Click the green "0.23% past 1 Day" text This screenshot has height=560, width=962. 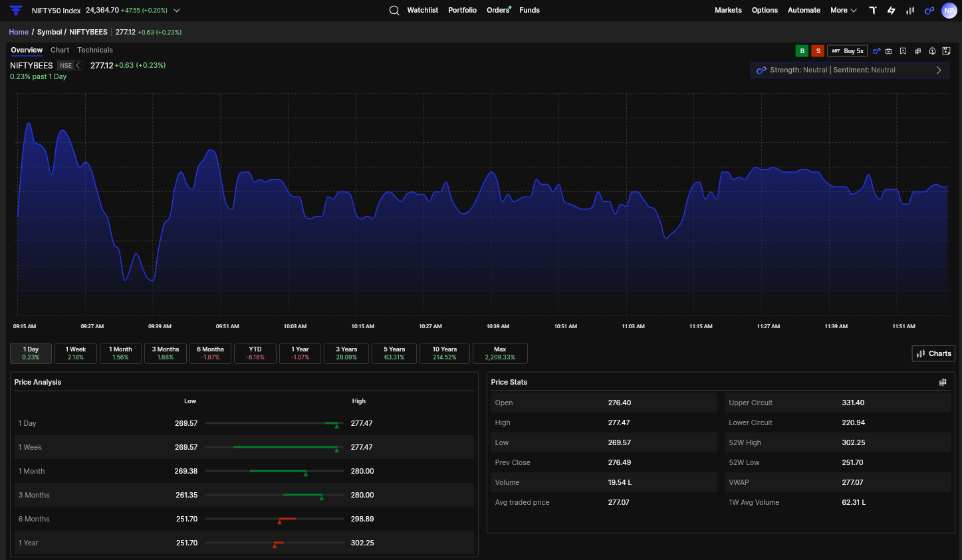tap(39, 77)
